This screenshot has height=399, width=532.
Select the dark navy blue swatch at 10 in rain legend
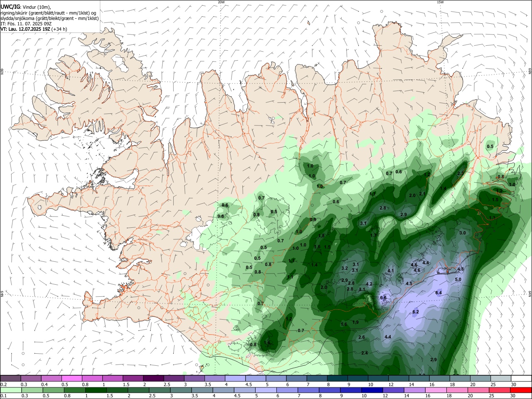click(372, 390)
